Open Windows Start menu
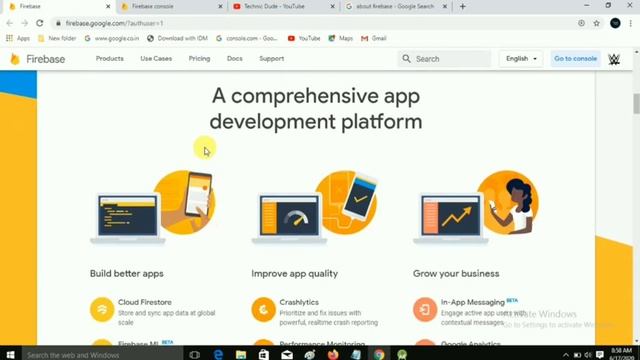640x360 pixels. coord(10,355)
